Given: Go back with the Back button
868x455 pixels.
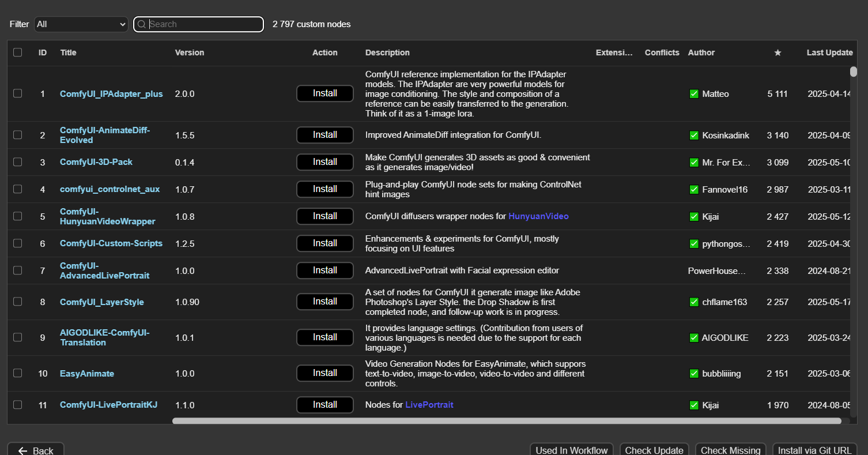Looking at the screenshot, I should [36, 450].
